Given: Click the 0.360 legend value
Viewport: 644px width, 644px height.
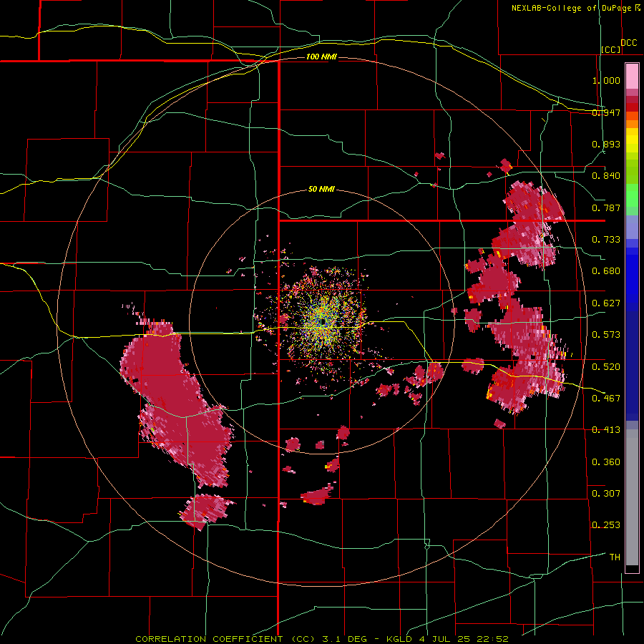Looking at the screenshot, I should pos(606,462).
